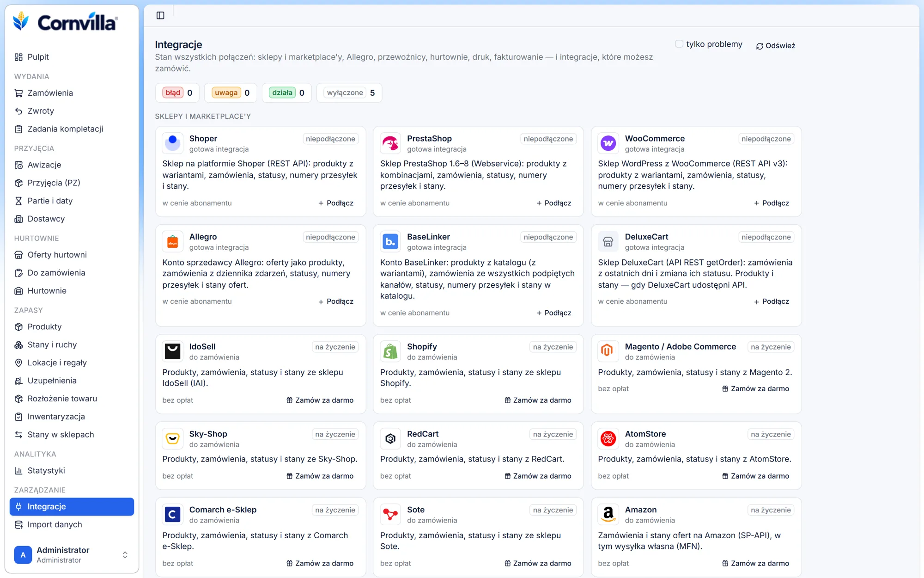Open Oferty hurtowni in sidebar
This screenshot has width=924, height=578.
tap(72, 255)
